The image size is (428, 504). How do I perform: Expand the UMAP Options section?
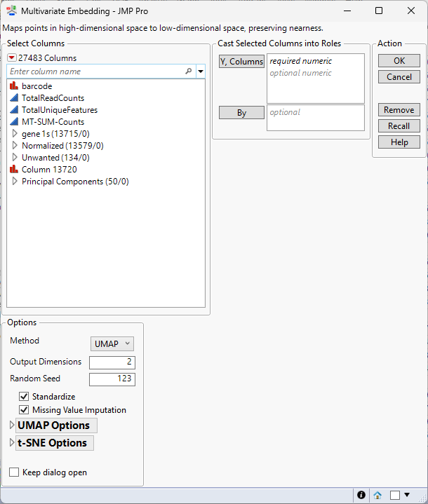[x=12, y=425]
